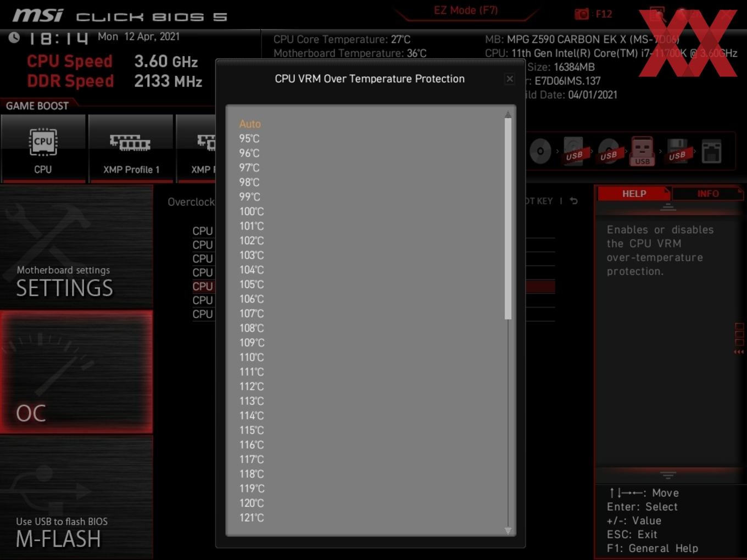Click the DDR Speed 2133 MHz value

tap(168, 81)
